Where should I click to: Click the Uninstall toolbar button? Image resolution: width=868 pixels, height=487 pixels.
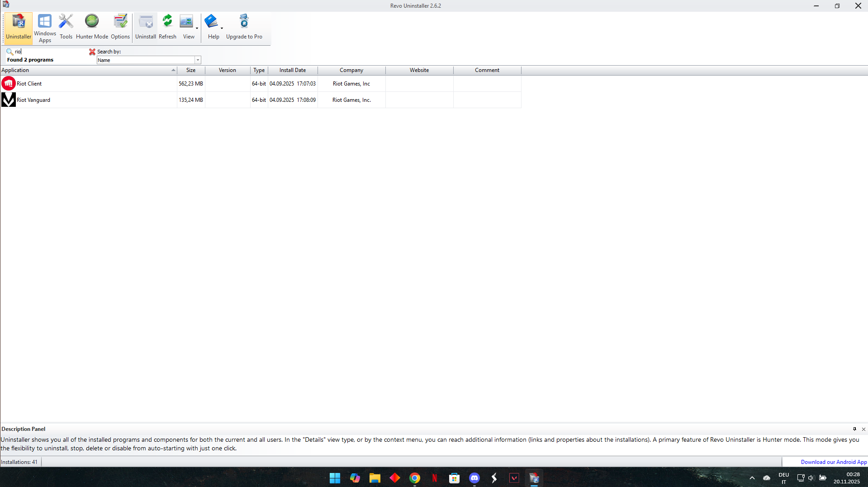click(146, 28)
